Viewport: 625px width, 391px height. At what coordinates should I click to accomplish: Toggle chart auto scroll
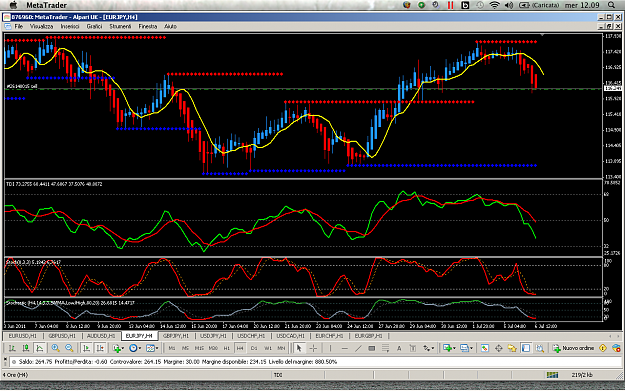click(86, 348)
